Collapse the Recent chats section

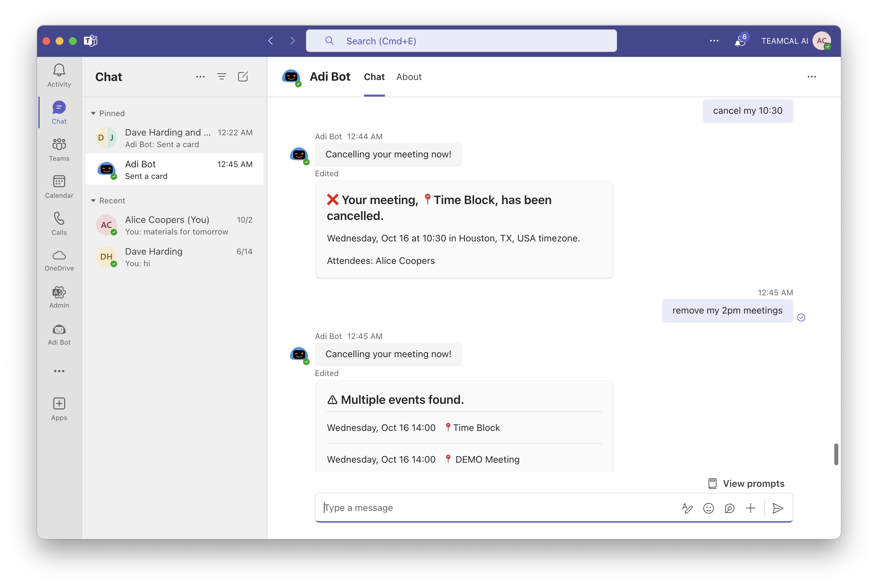coord(93,201)
